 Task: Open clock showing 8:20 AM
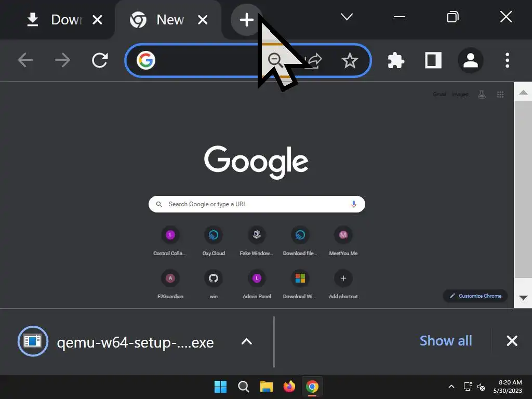click(x=508, y=387)
